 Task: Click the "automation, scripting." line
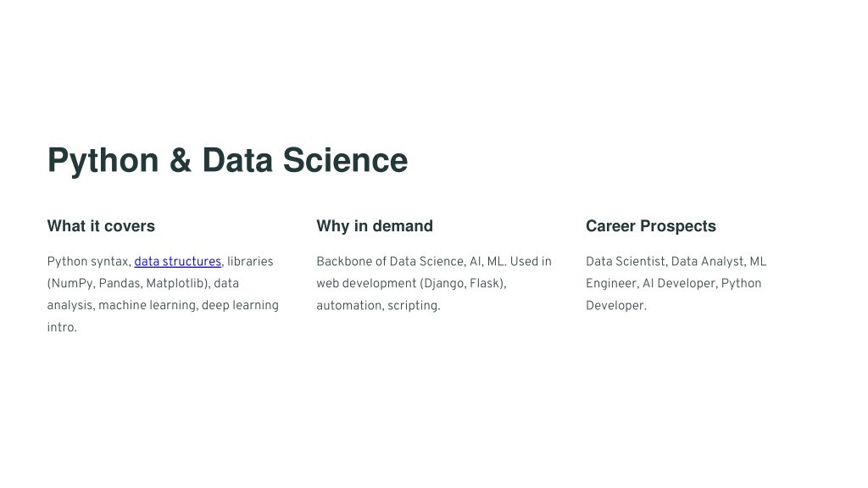click(x=379, y=305)
